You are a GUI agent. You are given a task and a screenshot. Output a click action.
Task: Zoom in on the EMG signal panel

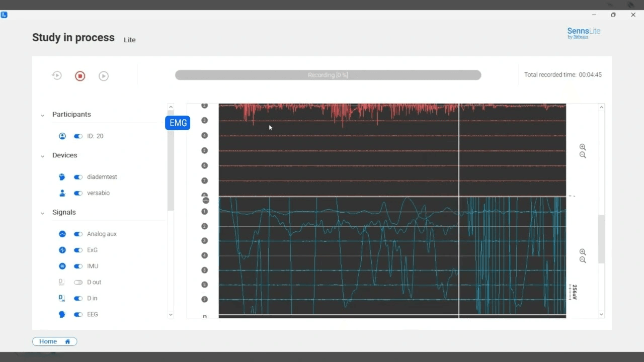point(583,147)
